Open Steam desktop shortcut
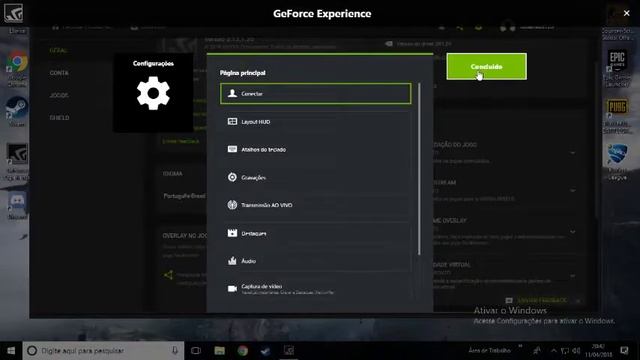Screen dimensions: 640x360 click(17, 111)
